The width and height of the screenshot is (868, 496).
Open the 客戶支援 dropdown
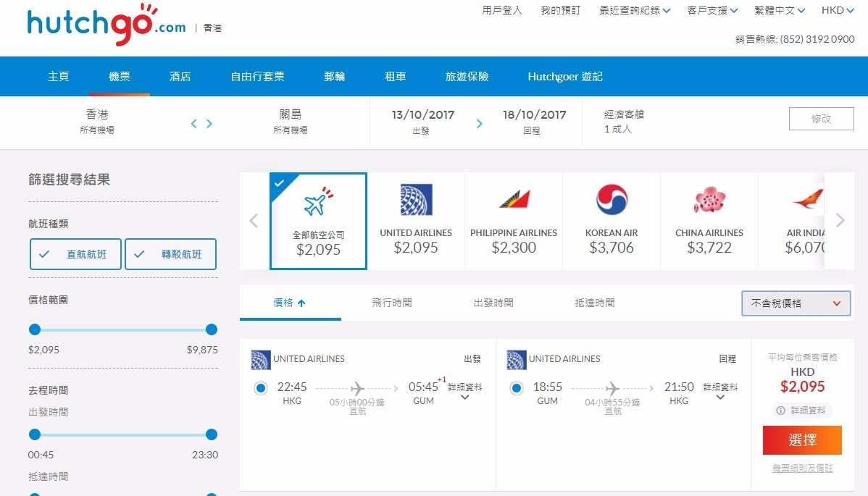pos(712,10)
